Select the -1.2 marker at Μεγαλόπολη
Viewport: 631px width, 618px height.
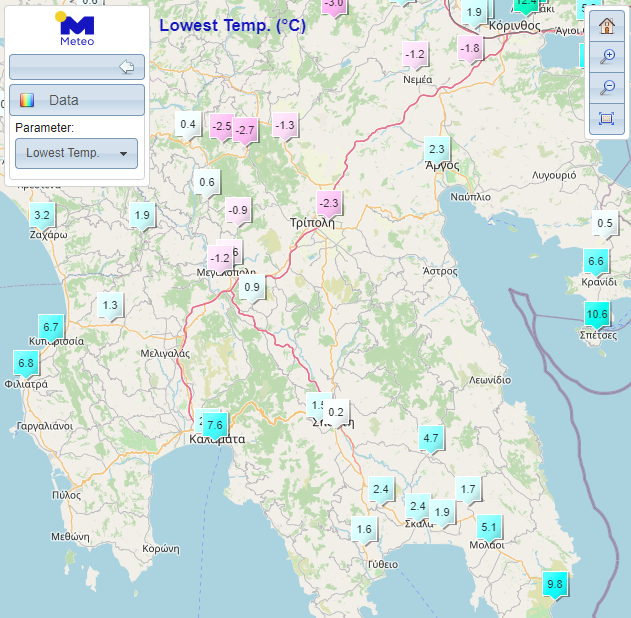point(220,260)
